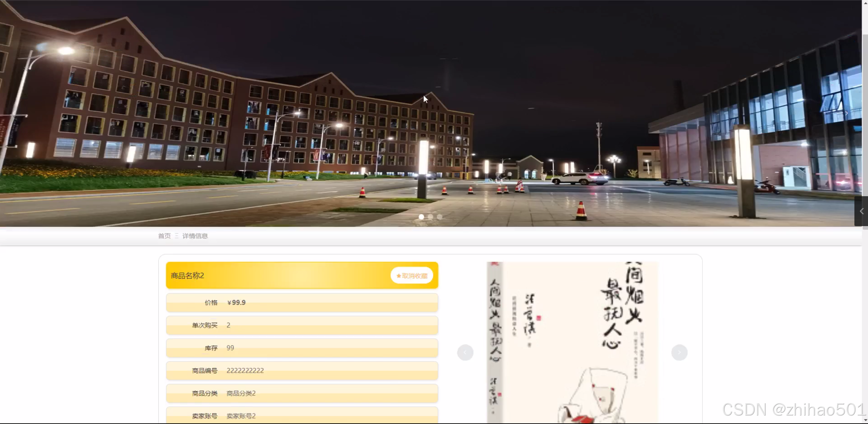Image resolution: width=868 pixels, height=424 pixels.
Task: Click the 详情信息 breadcrumb item
Action: pos(195,236)
